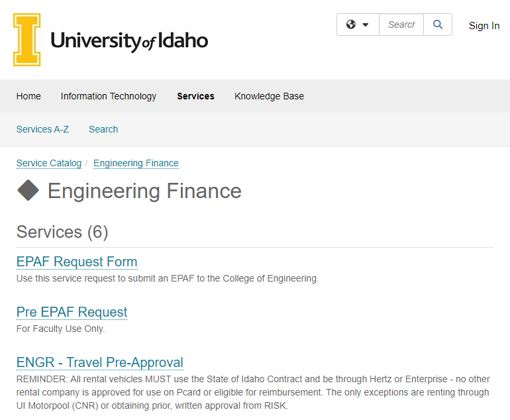
Task: Click the gray diamond icon beside the page title
Action: [x=28, y=191]
